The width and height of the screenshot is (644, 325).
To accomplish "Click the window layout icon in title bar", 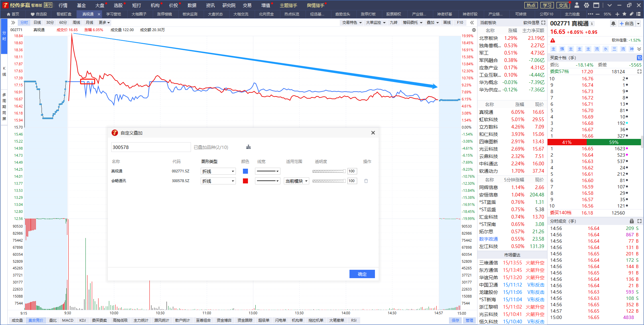I will [596, 5].
